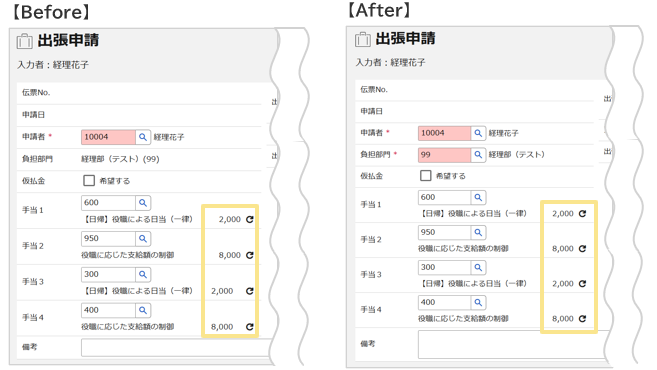Click briefcase icon beside 出張申請 in Before panel
Screen dimensions: 657x370
24,41
